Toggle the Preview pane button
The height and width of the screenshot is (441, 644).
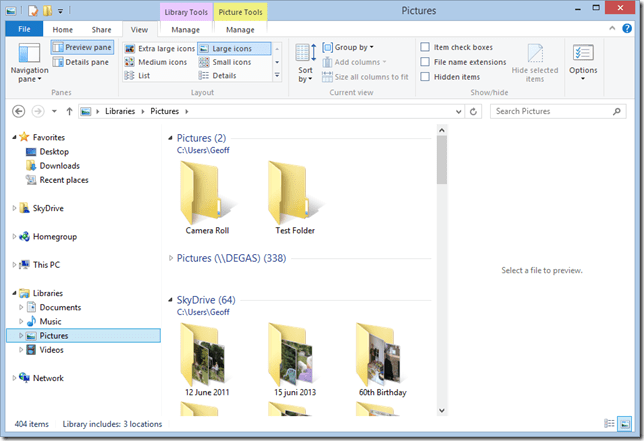point(83,47)
